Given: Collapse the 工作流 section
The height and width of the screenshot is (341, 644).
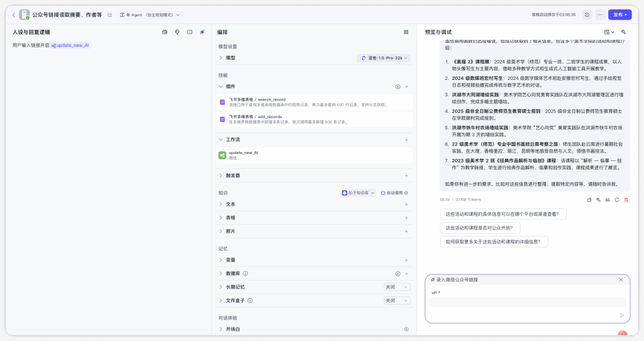Looking at the screenshot, I should [x=221, y=140].
